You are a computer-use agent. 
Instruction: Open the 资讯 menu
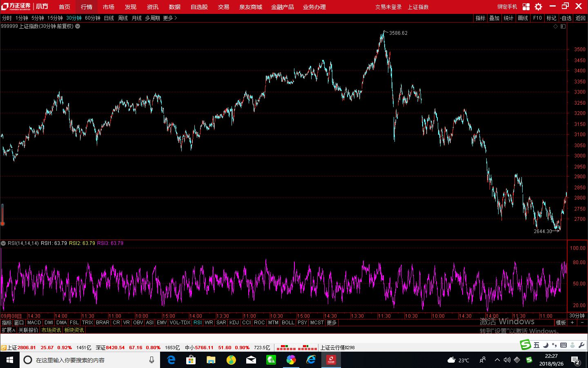(153, 7)
